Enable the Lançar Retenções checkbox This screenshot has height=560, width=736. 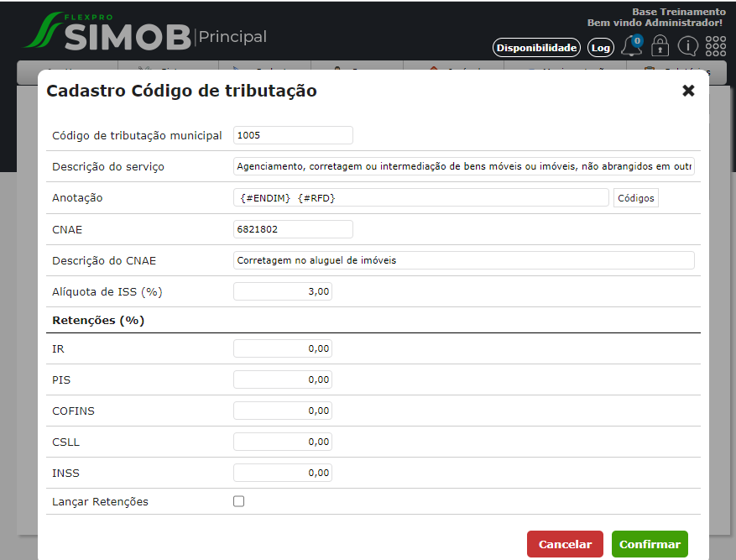click(239, 501)
